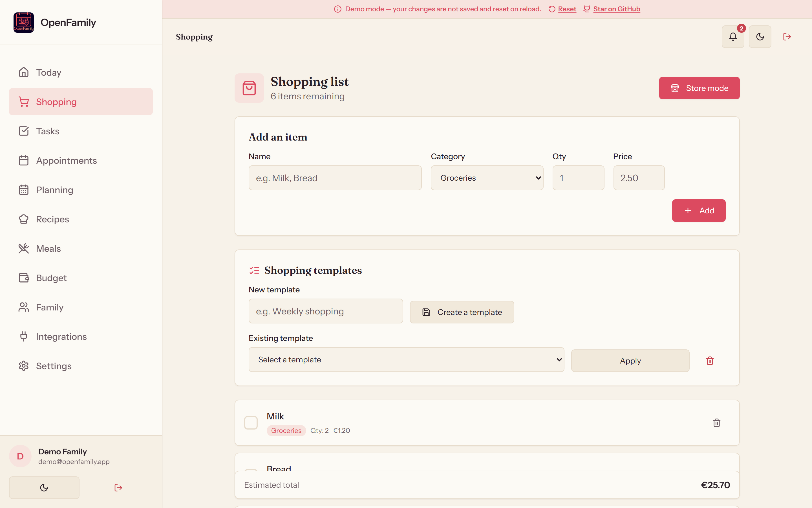Focus the Qty field

[578, 178]
